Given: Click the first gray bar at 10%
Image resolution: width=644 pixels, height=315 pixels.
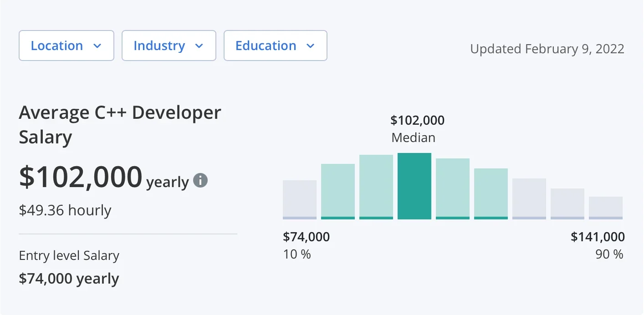Looking at the screenshot, I should click(x=300, y=200).
